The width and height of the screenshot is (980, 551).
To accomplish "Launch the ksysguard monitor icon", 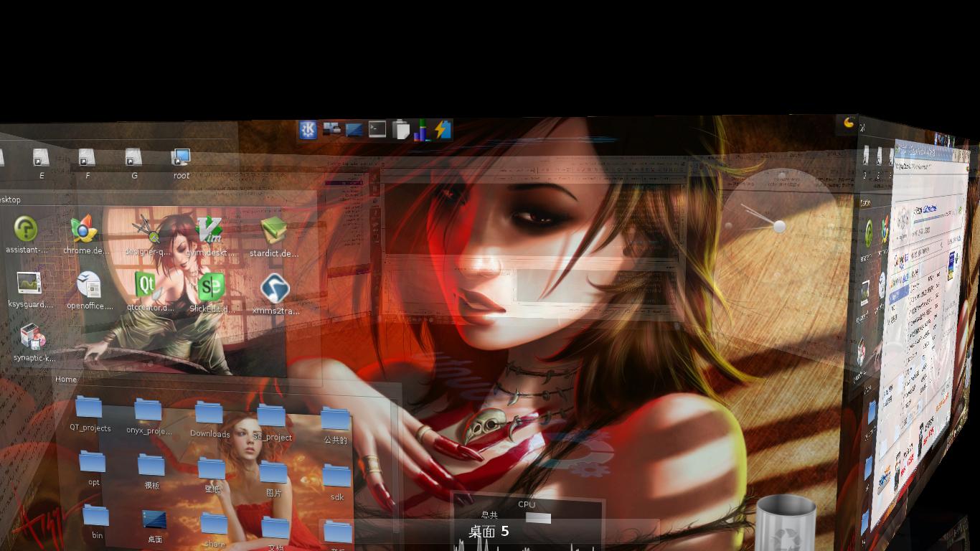I will click(29, 283).
